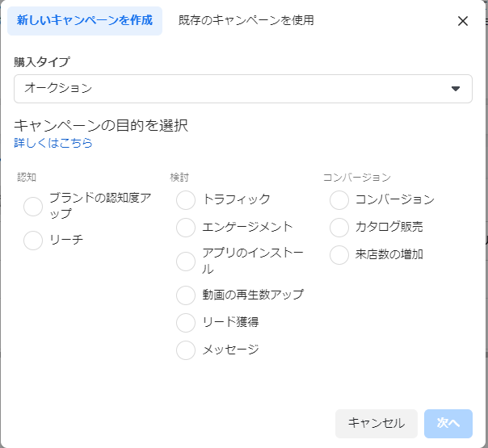This screenshot has width=488, height=448.
Task: Select the メッセージ radio option
Action: pyautogui.click(x=186, y=350)
